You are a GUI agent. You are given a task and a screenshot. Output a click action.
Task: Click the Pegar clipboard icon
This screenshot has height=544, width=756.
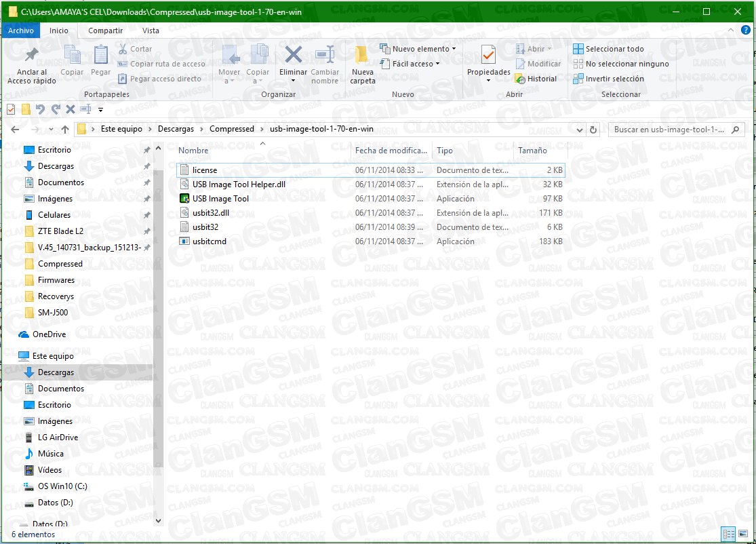click(100, 60)
